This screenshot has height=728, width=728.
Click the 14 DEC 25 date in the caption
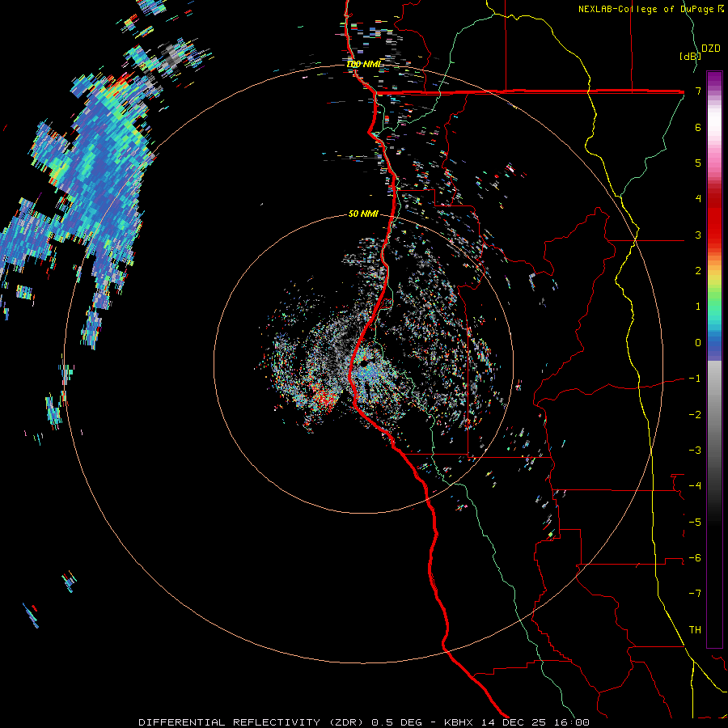[512, 722]
